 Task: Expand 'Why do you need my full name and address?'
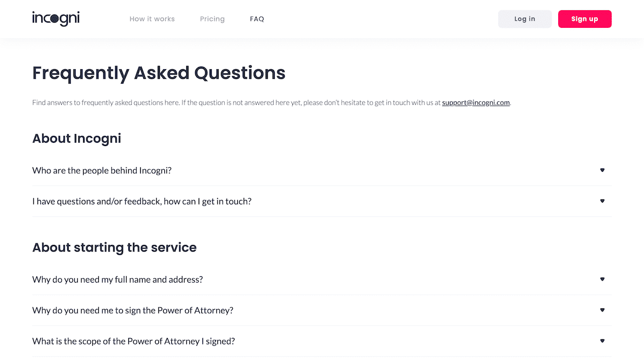click(x=117, y=279)
